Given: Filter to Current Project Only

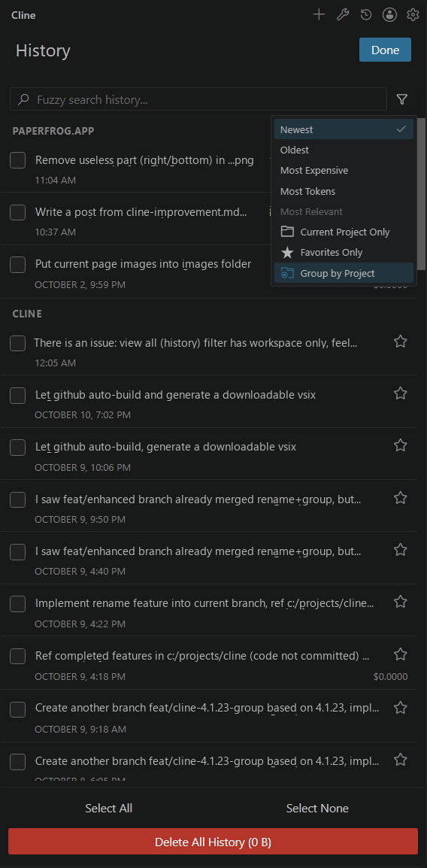Looking at the screenshot, I should click(x=344, y=232).
